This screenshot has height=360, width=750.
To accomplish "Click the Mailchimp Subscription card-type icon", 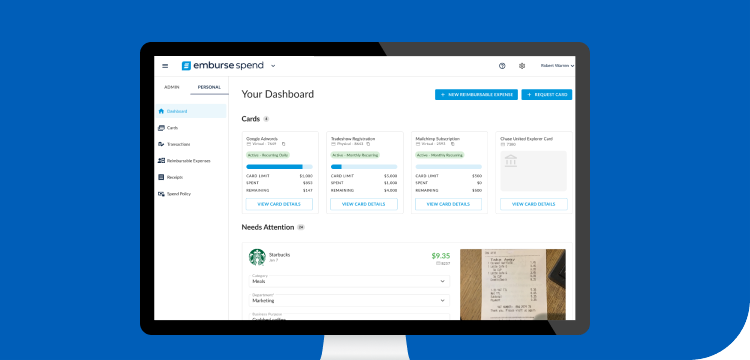I will 418,144.
